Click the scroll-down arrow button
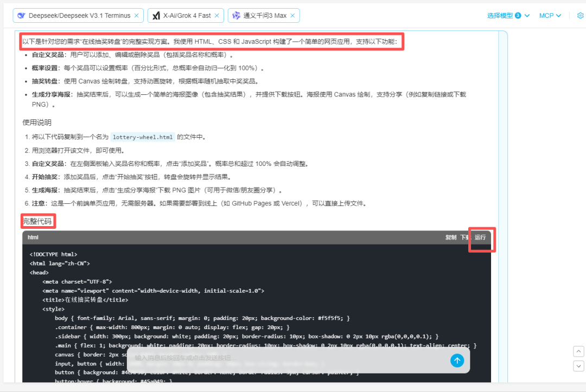The width and height of the screenshot is (586, 392). (x=578, y=366)
